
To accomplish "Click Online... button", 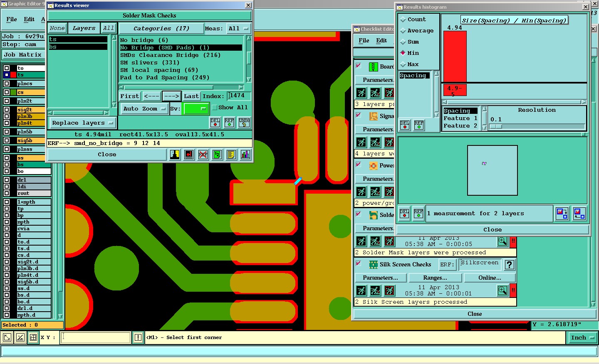I will click(x=490, y=278).
